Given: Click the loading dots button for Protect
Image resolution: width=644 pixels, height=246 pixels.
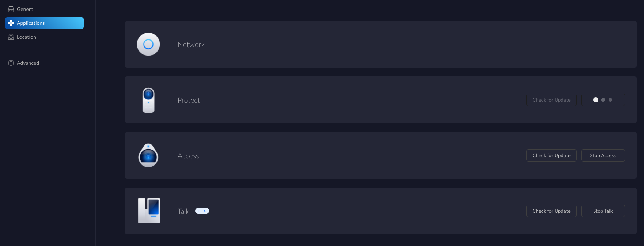Looking at the screenshot, I should coord(603,100).
